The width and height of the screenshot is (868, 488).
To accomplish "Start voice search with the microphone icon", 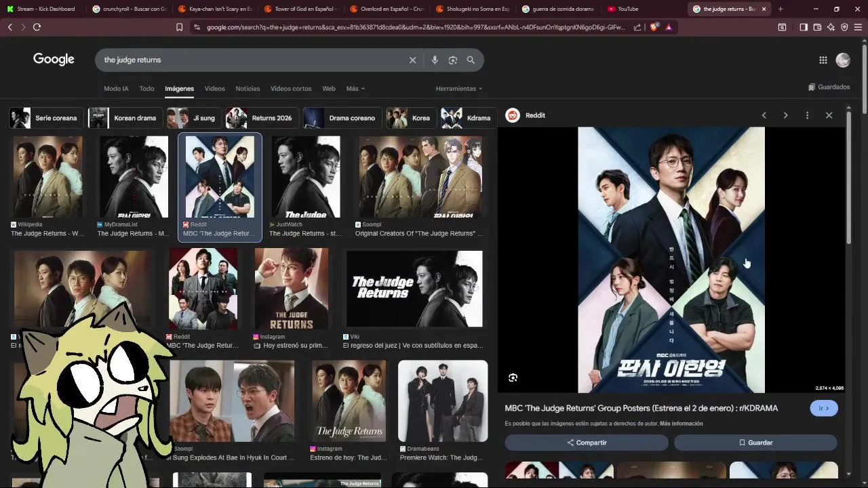I will tap(435, 60).
